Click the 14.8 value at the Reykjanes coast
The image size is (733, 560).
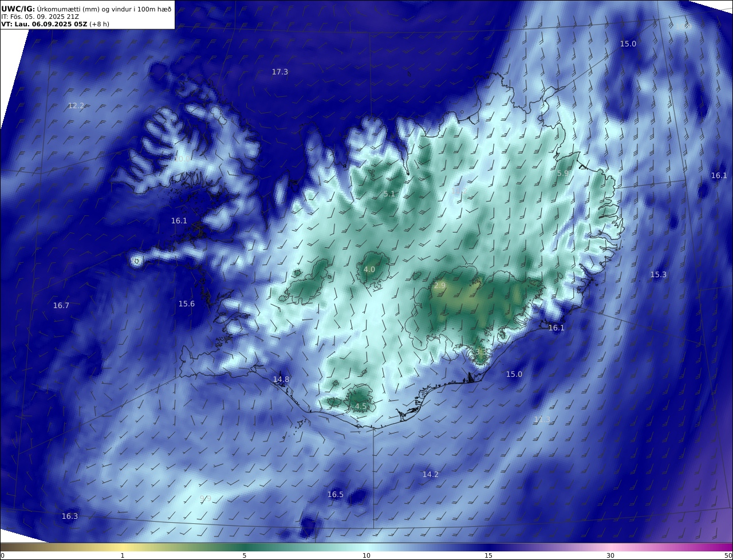(x=281, y=379)
